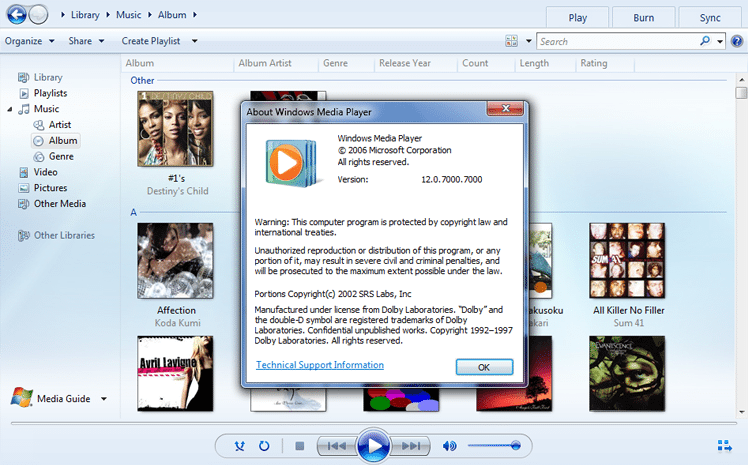
Task: Click the vertical scrollbar up arrow
Action: coord(741,79)
